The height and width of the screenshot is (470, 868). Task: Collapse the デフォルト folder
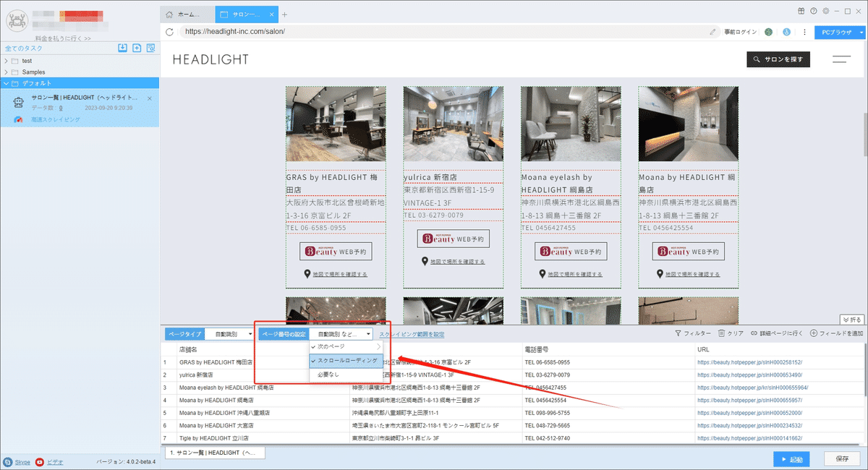tap(7, 83)
